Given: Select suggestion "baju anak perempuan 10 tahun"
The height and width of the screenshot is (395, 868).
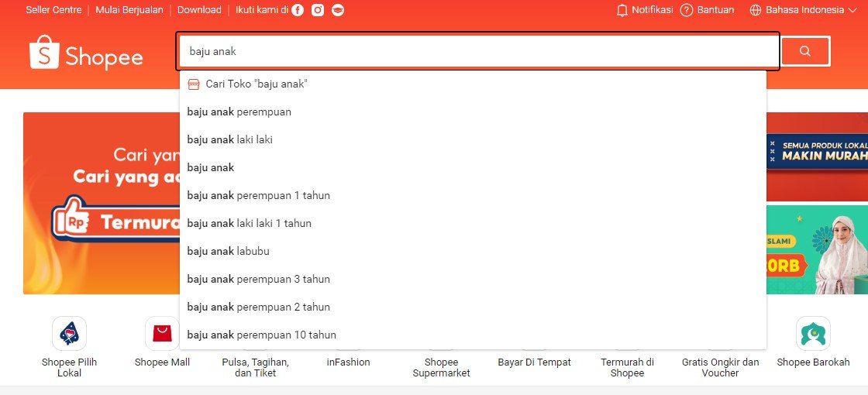Looking at the screenshot, I should (473, 335).
